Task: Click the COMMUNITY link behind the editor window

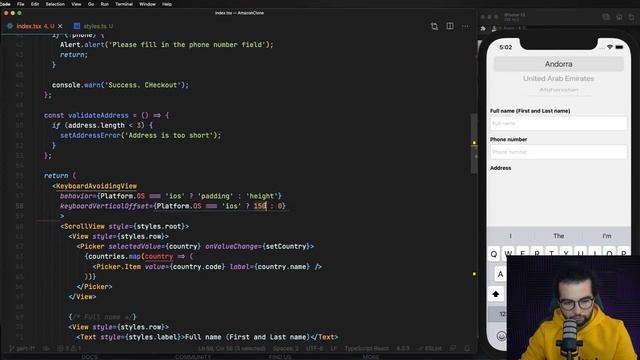Action: pyautogui.click(x=193, y=357)
